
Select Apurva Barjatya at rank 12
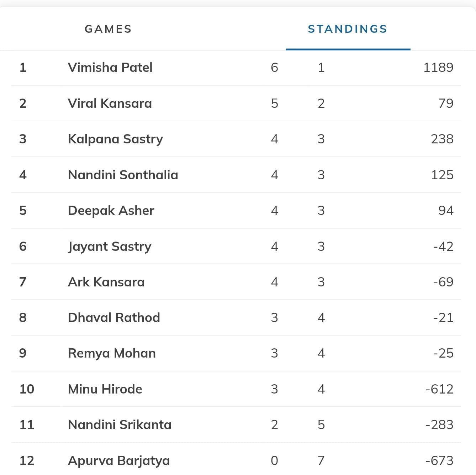coord(119,460)
